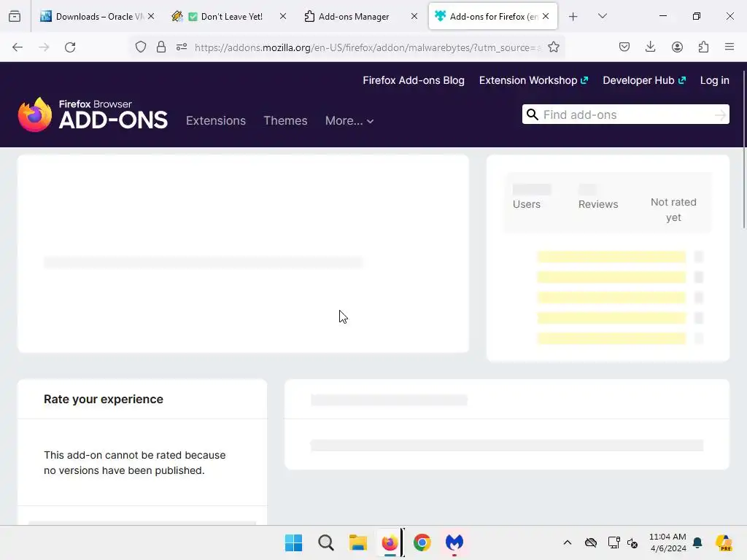Open a new tab with plus button
This screenshot has height=560, width=747.
tap(573, 17)
